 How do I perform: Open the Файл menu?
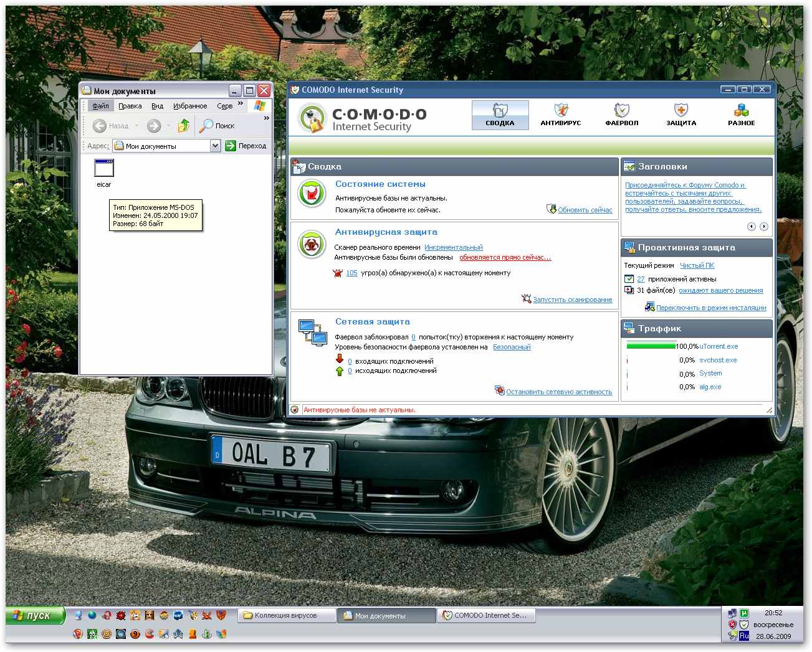(100, 106)
